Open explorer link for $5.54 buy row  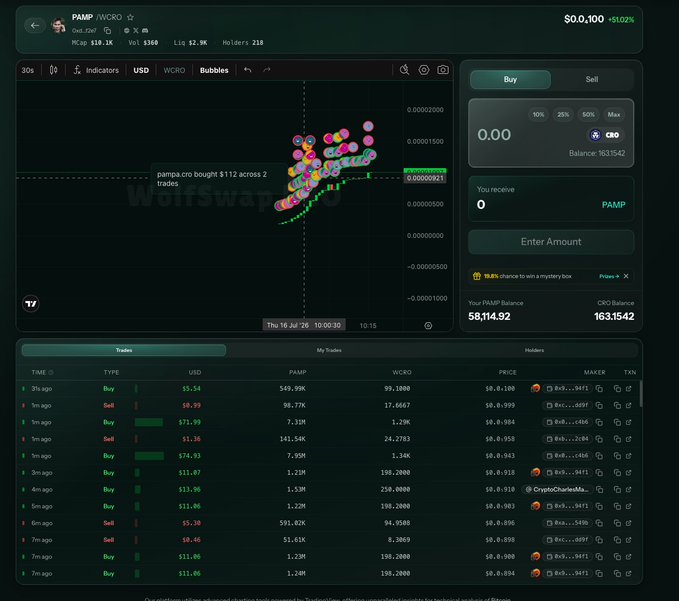click(628, 389)
